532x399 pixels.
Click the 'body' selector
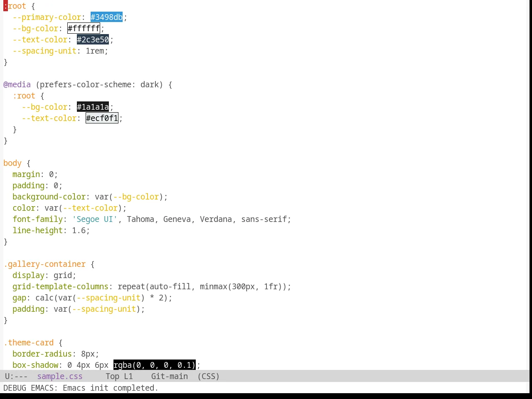pos(12,163)
